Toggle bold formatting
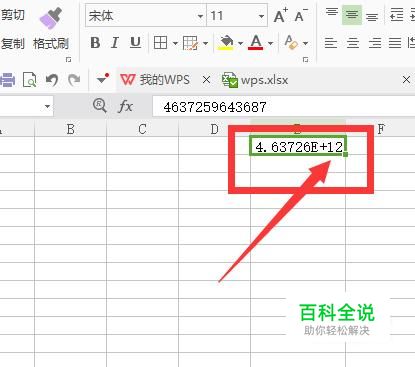The image size is (415, 367). pos(95,43)
